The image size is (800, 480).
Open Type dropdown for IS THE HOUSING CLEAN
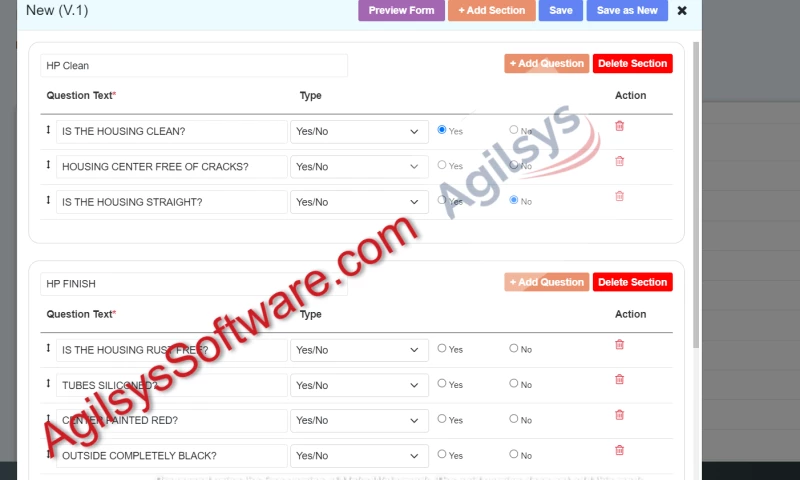click(359, 132)
